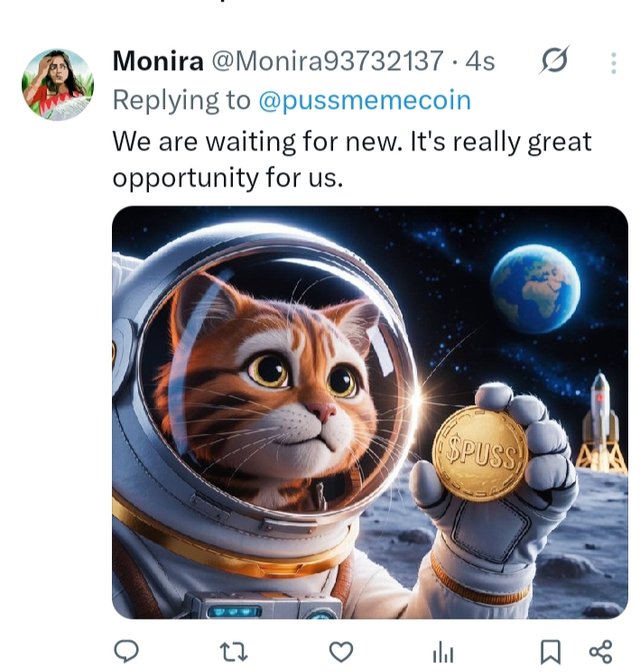This screenshot has height=672, width=640.
Task: Visit the @pussmemecoin mention link
Action: 364,100
